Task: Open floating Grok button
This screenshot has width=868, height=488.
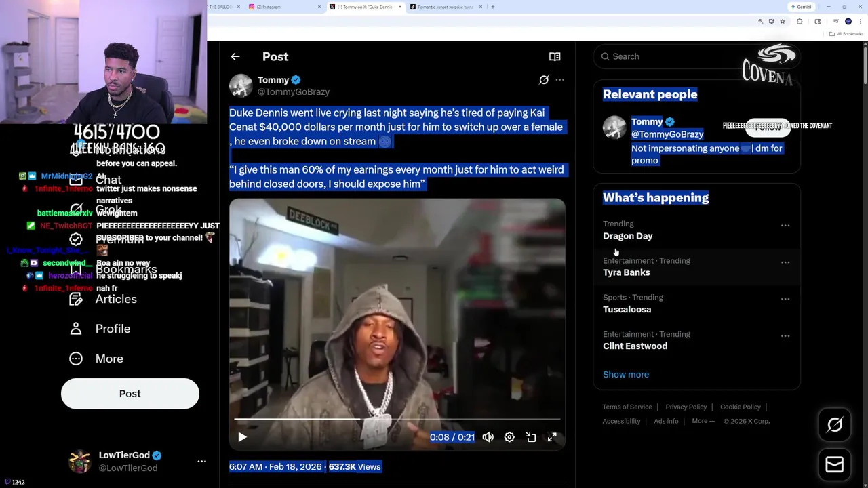Action: (x=835, y=425)
